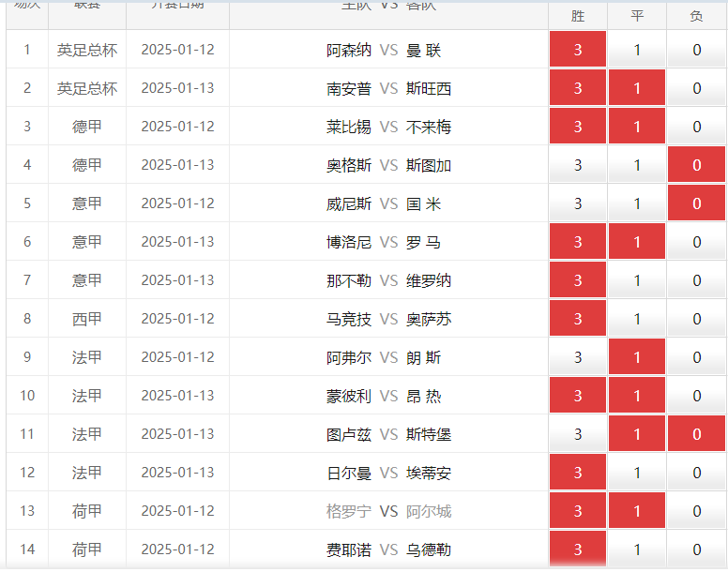Toggle loss (0) for 阿森纳 VS 曼联
The image size is (728, 572).
click(696, 49)
